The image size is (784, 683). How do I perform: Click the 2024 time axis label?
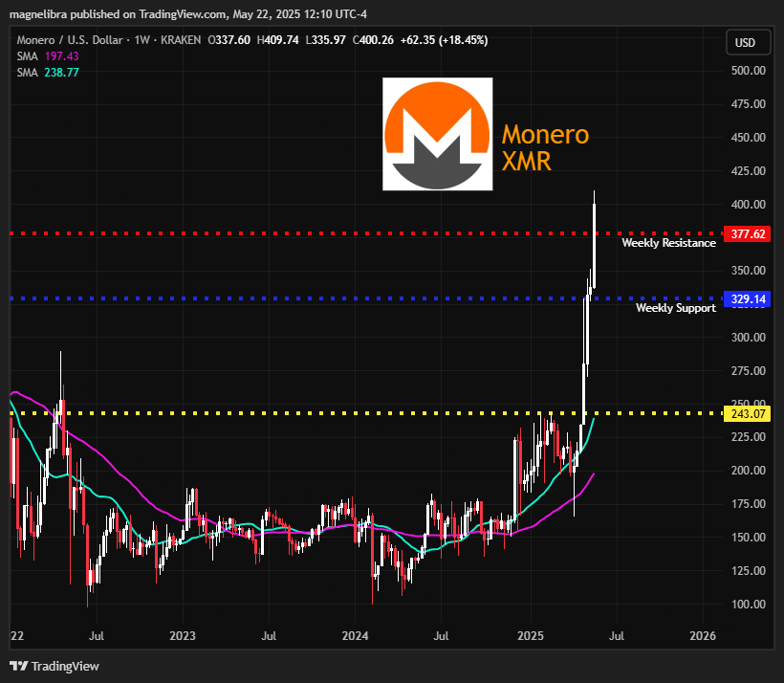[x=355, y=636]
